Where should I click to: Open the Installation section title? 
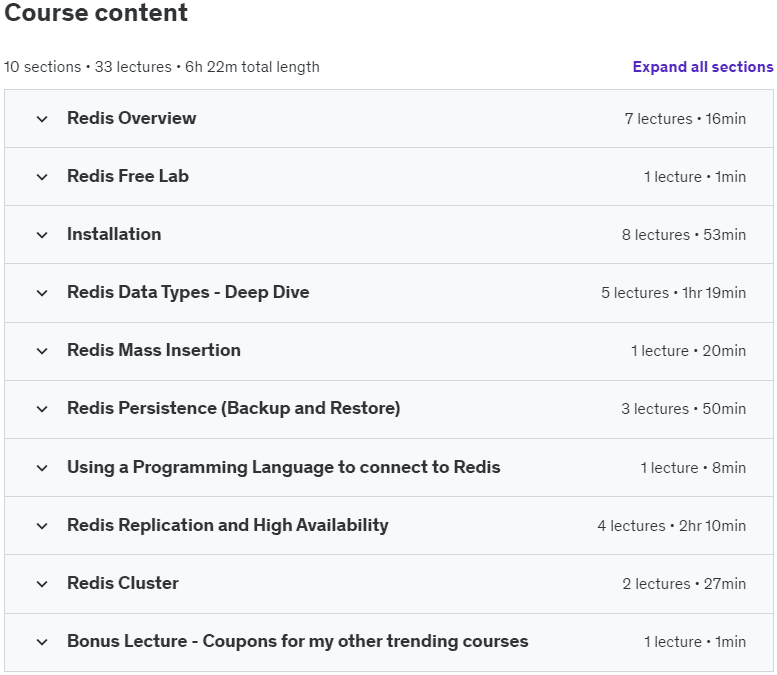114,234
